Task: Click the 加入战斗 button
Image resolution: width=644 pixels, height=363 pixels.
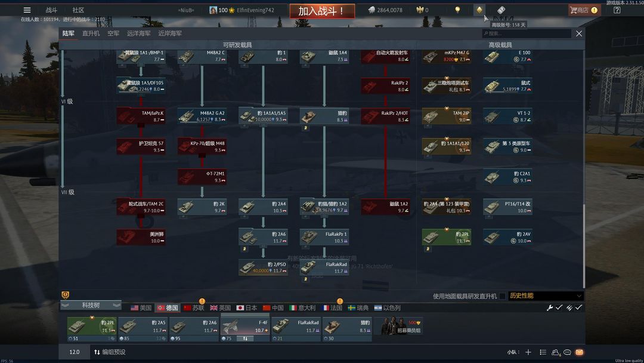Action: (x=322, y=11)
